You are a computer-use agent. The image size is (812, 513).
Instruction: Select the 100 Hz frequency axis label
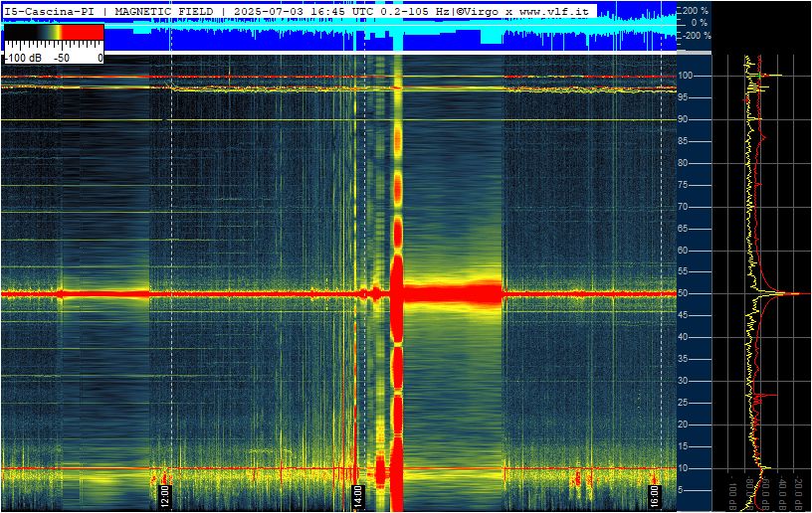click(x=685, y=76)
